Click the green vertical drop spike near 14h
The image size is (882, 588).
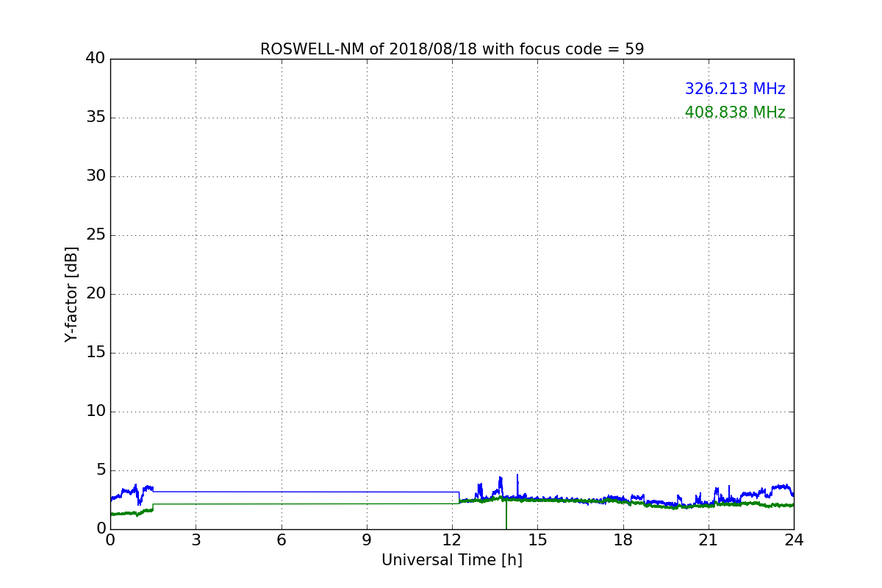tap(506, 514)
